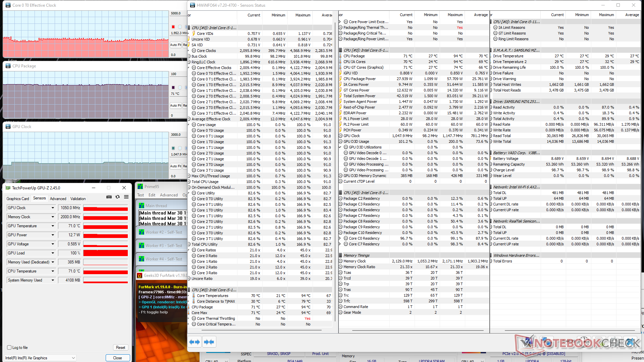Click the purple color swatch in the CPU Package graph
644x362 pixels.
tap(173, 87)
